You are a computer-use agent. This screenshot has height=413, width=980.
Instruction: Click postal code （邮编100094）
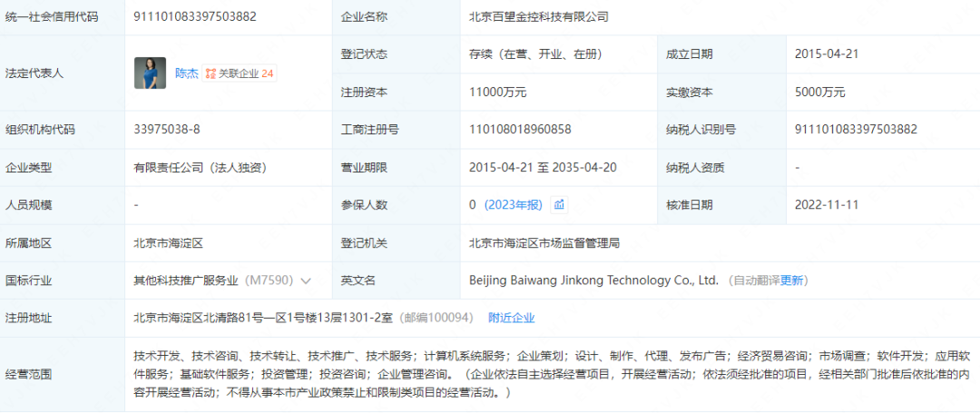(x=436, y=318)
